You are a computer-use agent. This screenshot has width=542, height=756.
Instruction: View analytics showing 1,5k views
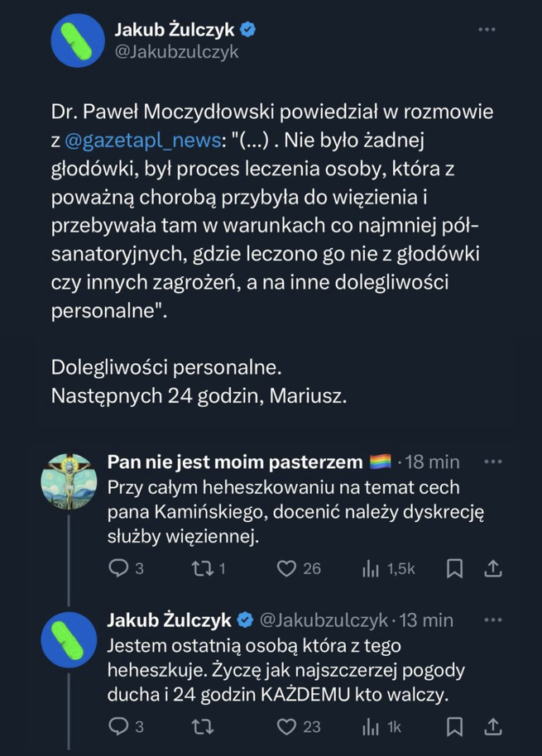[370, 568]
